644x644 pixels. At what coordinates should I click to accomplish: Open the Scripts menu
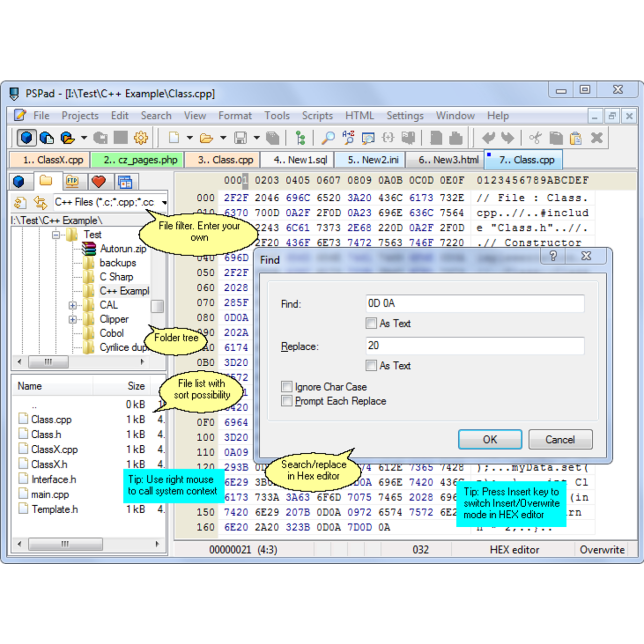(317, 116)
